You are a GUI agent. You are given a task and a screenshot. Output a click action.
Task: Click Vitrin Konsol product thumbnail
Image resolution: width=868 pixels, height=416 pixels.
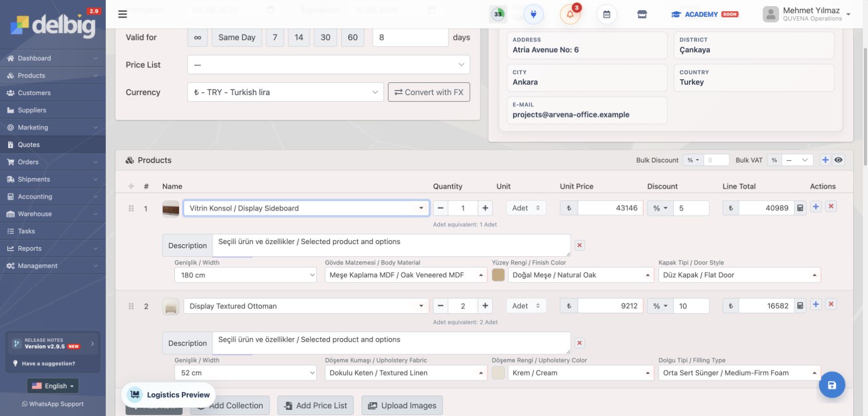[x=171, y=209]
